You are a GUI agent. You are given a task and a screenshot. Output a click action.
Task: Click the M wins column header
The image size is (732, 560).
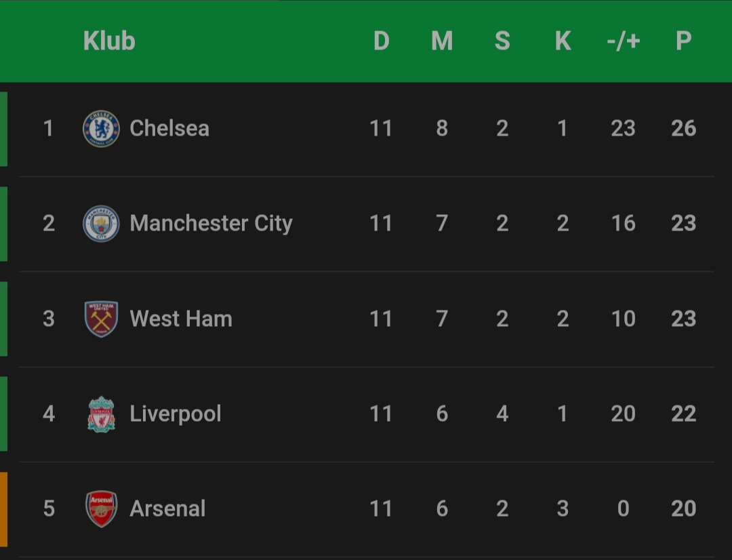point(442,41)
